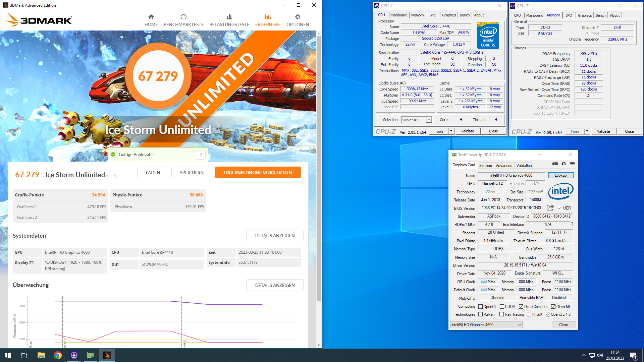Screen dimensions: 644x362
Task: Click the Grafik-Punkte value 74 594
Action: (98, 195)
